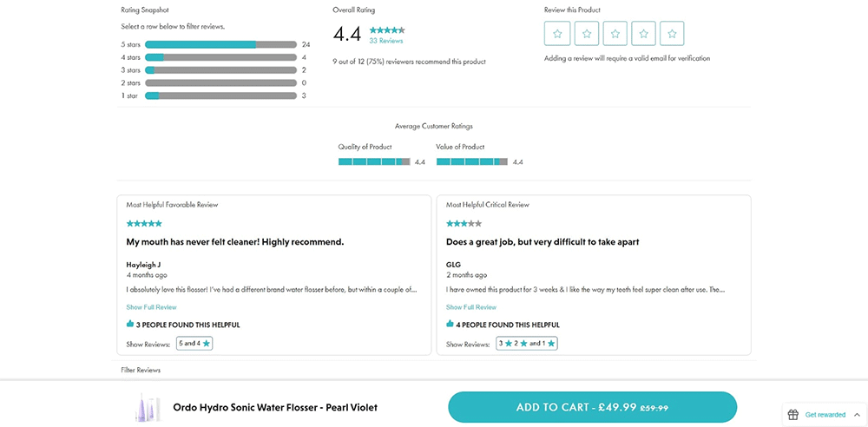Expand Hayleigh J's full review

151,307
